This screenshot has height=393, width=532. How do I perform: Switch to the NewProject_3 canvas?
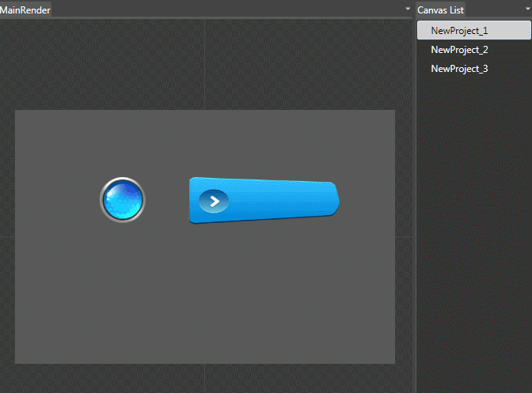[x=459, y=69]
